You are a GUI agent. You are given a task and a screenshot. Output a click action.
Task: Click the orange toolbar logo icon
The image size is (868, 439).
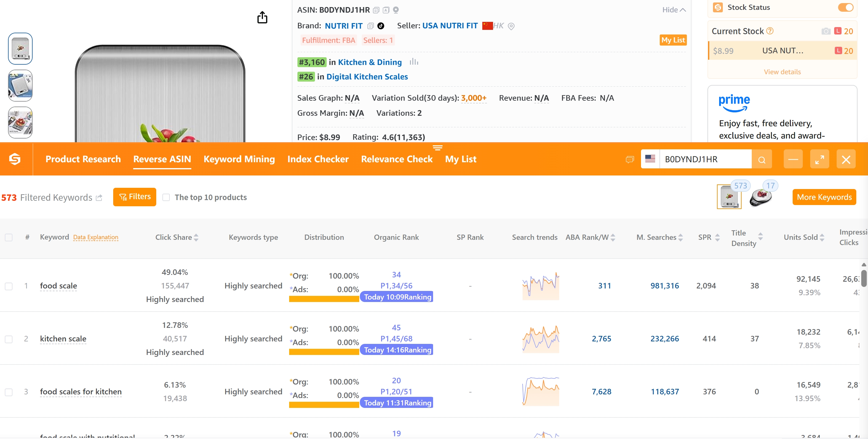(x=15, y=159)
